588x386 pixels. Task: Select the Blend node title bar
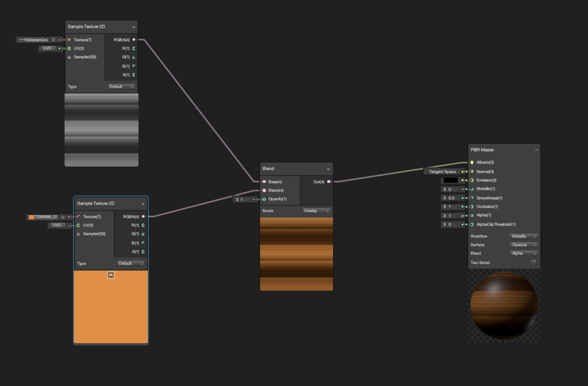[296, 169]
